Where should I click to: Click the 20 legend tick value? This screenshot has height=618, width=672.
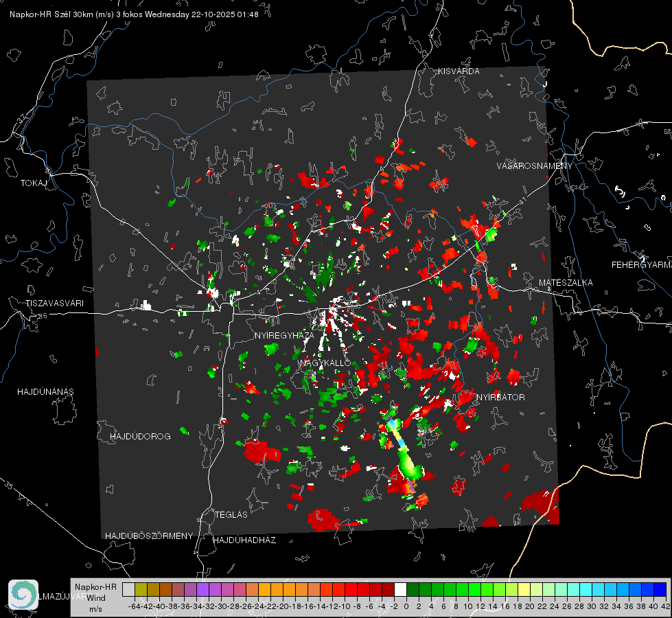click(530, 606)
